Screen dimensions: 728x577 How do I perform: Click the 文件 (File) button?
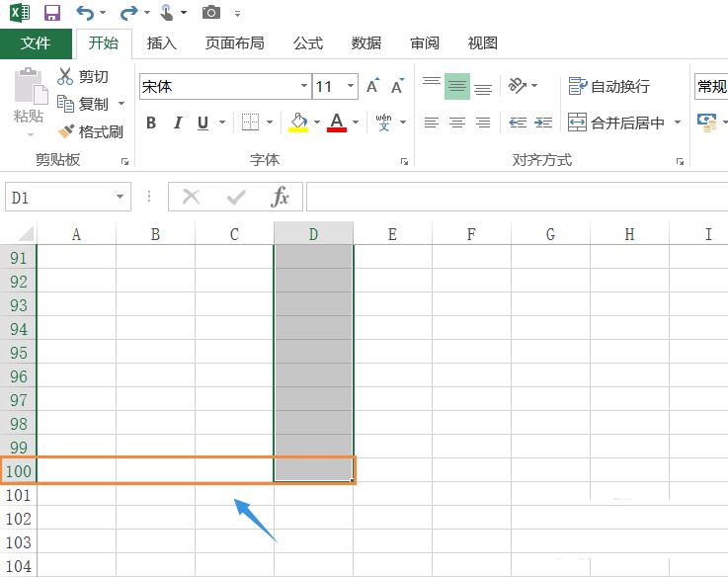36,43
